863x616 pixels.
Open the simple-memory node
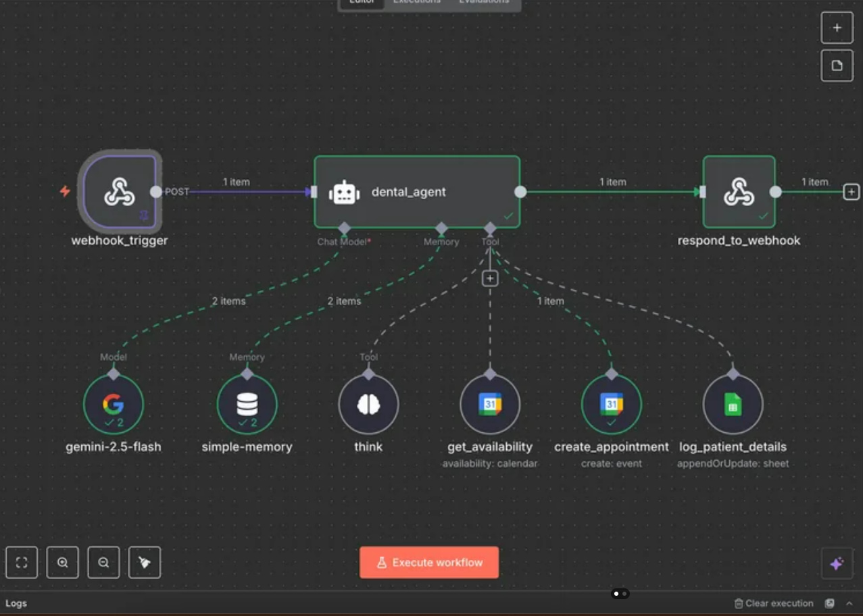247,405
